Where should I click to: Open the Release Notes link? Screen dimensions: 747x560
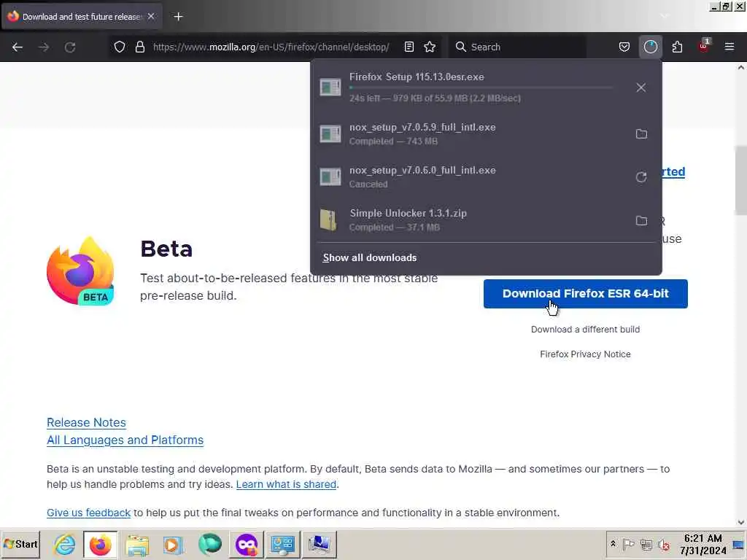pos(86,422)
